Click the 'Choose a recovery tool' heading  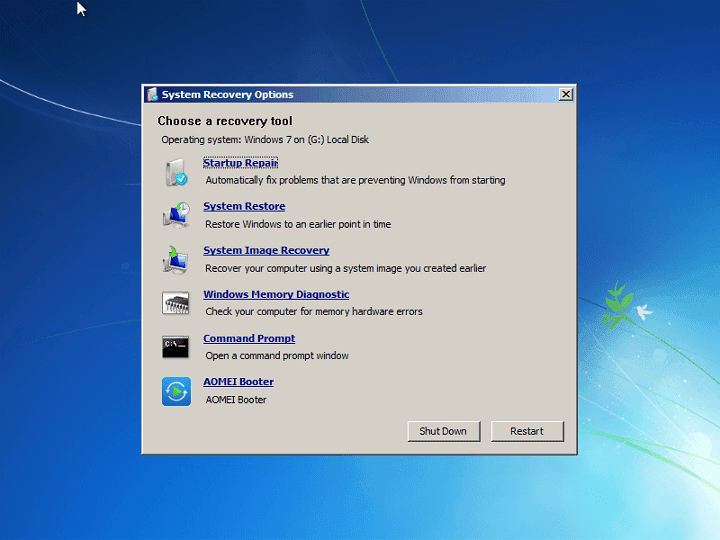point(225,121)
